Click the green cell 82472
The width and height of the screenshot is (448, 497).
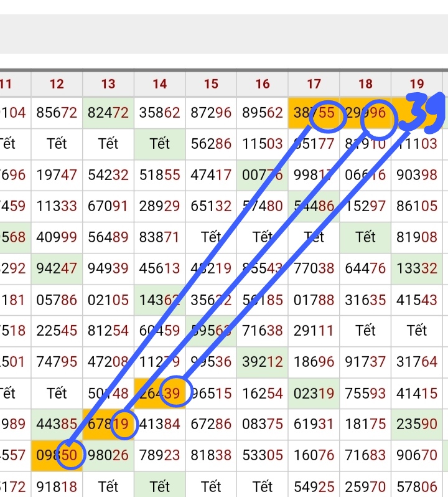pos(108,113)
